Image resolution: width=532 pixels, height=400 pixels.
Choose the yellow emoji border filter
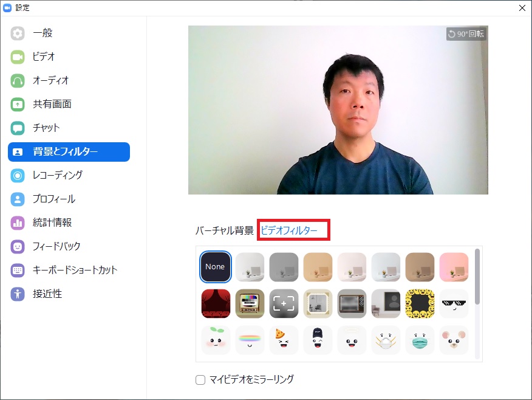pyautogui.click(x=420, y=303)
